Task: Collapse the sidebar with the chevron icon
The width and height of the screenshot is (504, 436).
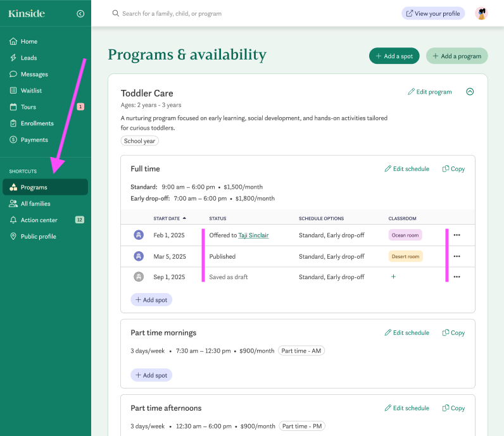Action: tap(80, 13)
